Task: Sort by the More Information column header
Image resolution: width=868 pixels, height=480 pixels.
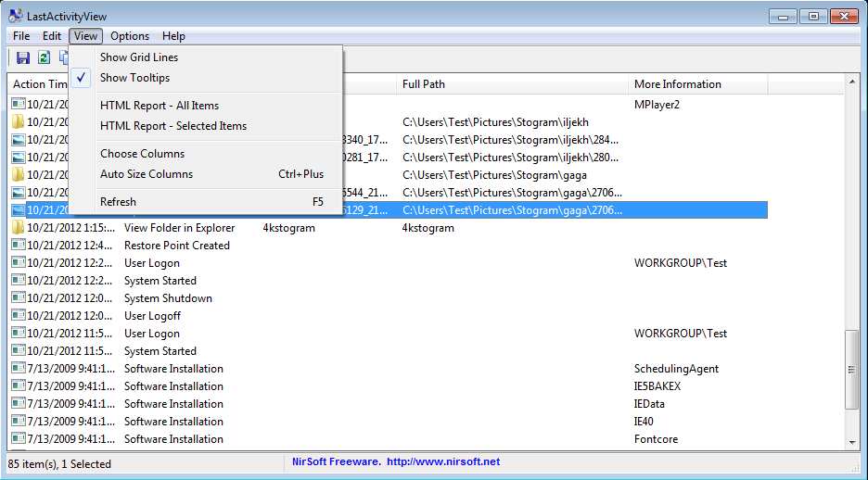Action: (698, 84)
